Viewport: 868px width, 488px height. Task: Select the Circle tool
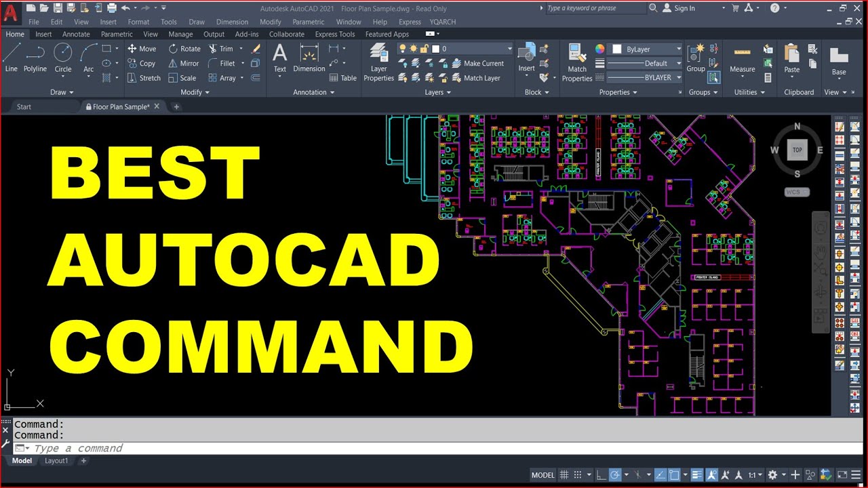click(x=63, y=58)
